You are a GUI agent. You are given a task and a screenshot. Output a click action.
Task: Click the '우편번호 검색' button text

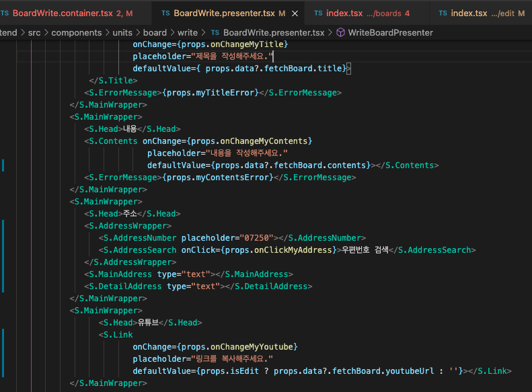[x=365, y=250]
